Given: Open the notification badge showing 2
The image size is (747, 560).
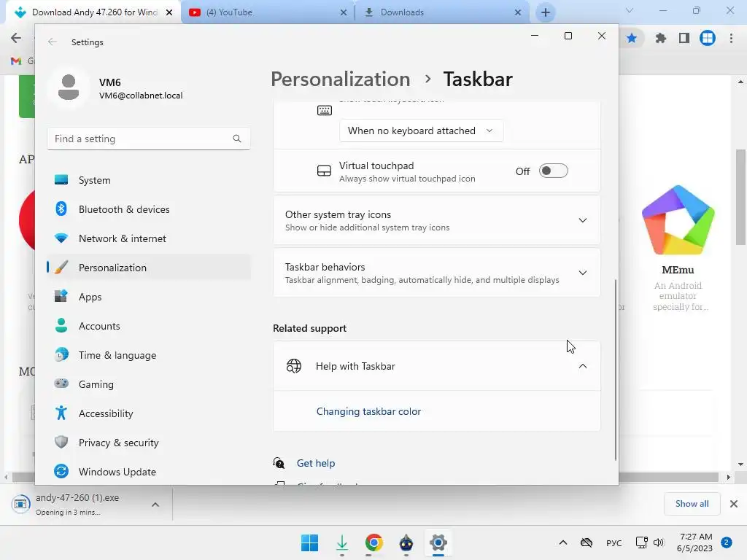Looking at the screenshot, I should (x=727, y=542).
